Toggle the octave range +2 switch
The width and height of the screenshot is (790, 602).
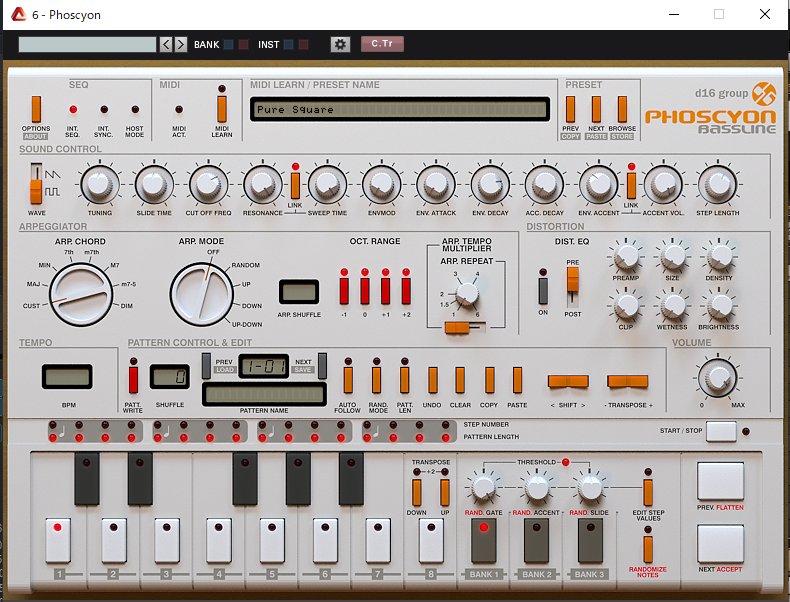406,291
